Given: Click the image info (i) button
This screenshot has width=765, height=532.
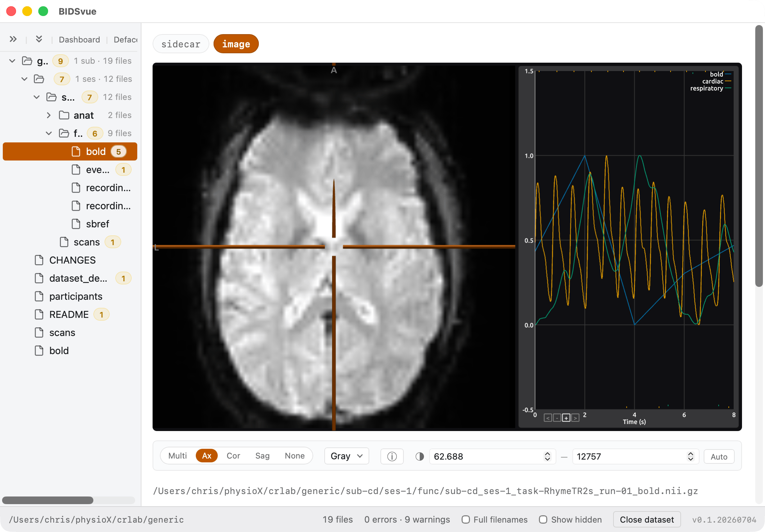Looking at the screenshot, I should coord(392,456).
